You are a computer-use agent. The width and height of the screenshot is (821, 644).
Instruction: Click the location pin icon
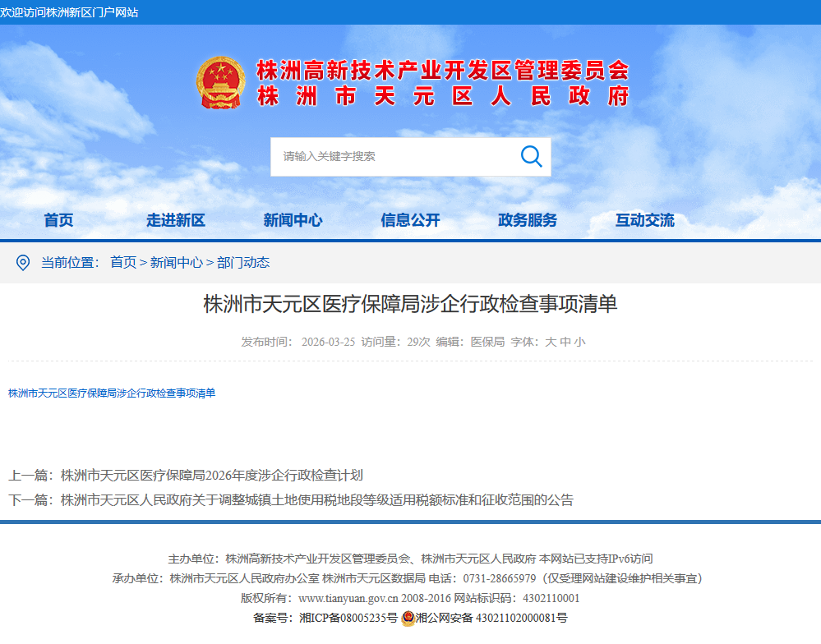pos(23,262)
